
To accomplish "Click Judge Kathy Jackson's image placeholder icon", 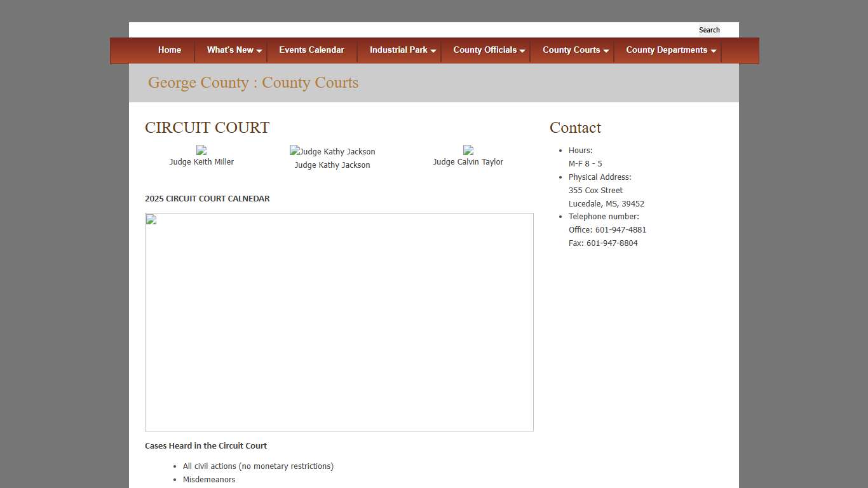I will tap(294, 151).
